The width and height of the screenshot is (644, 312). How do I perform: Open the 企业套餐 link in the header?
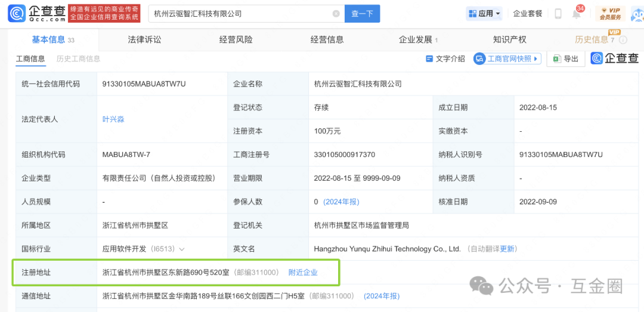[x=528, y=14]
